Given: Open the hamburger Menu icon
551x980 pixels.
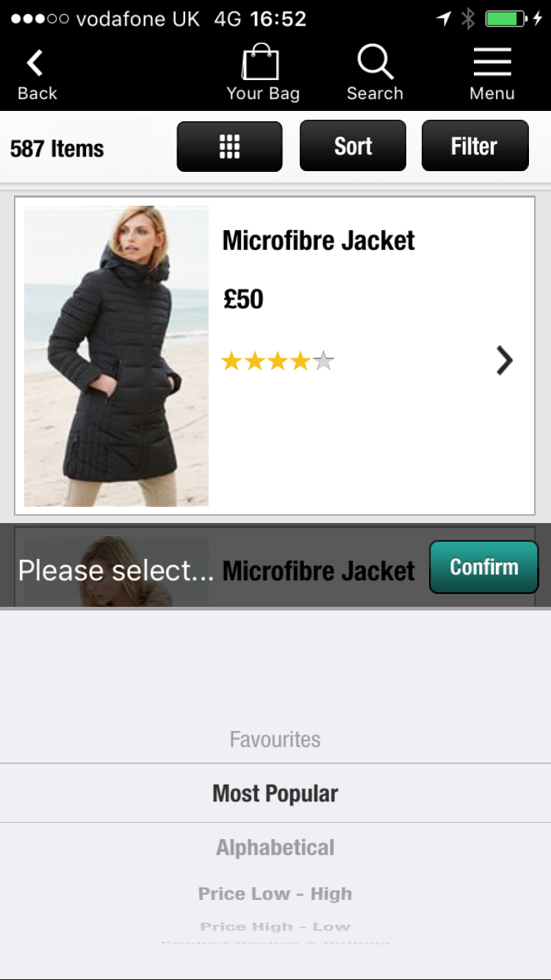Looking at the screenshot, I should click(492, 62).
